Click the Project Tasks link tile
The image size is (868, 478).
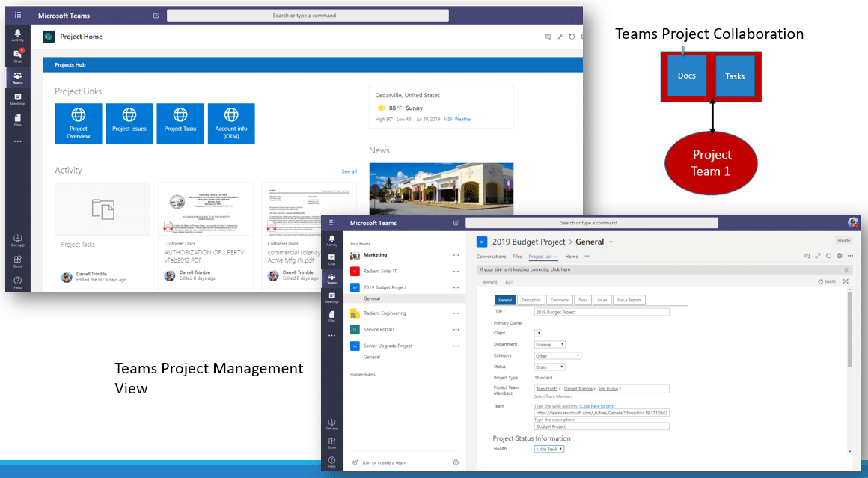click(180, 124)
